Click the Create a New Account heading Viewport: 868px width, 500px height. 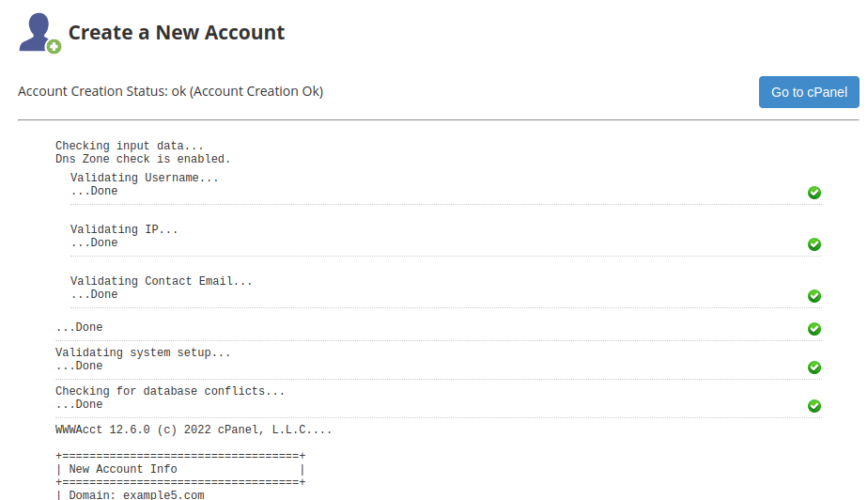176,33
